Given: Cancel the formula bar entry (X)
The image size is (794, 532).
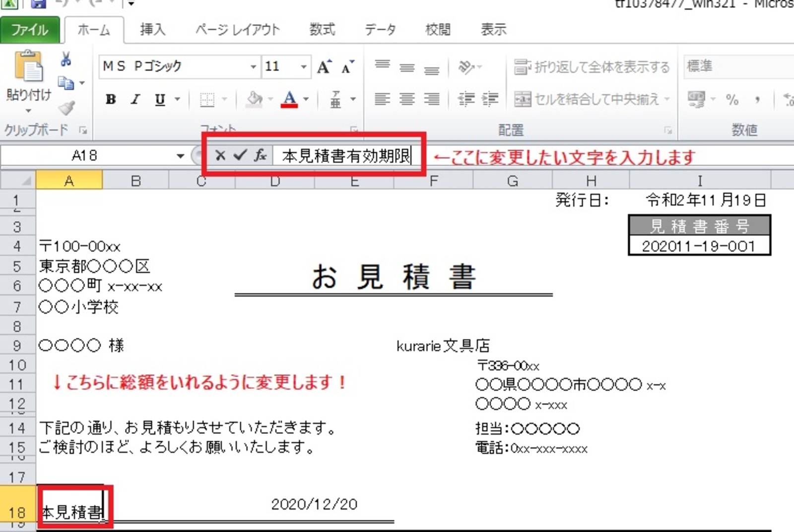Looking at the screenshot, I should (x=220, y=156).
